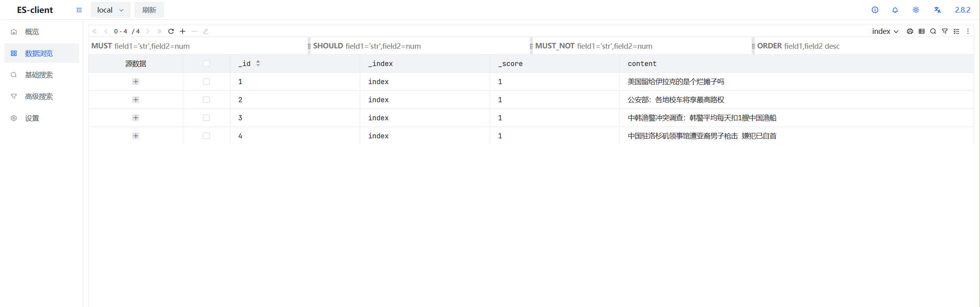Go to 基础搜索 in the sidebar
This screenshot has width=980, height=307.
(39, 75)
